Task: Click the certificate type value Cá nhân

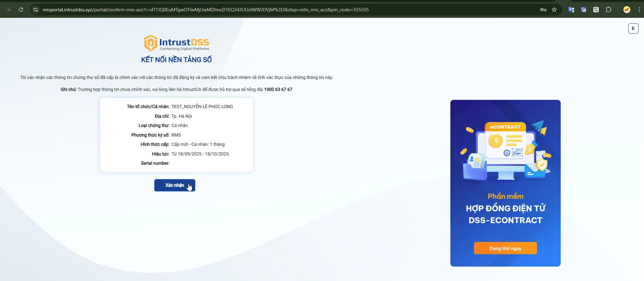Action: click(x=180, y=126)
